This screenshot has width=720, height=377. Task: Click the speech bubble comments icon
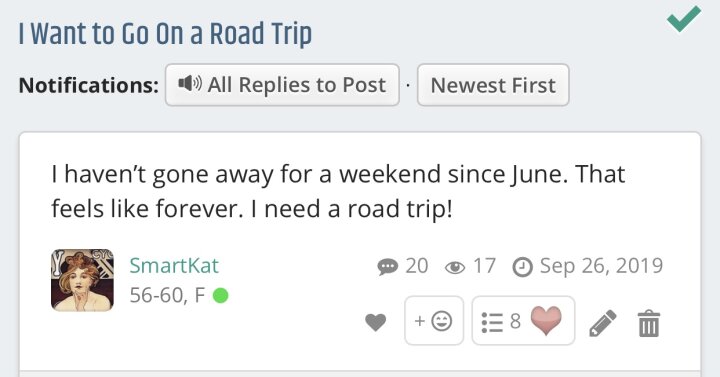click(388, 266)
